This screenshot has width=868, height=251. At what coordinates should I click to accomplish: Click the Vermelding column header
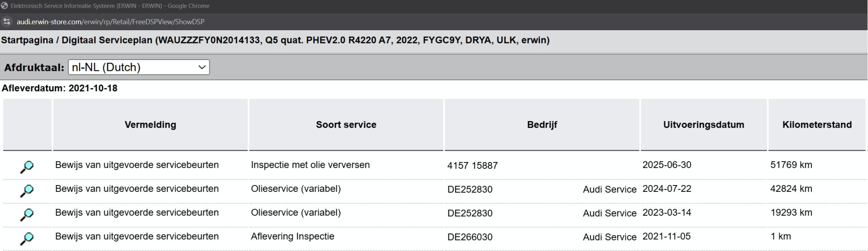(x=151, y=125)
